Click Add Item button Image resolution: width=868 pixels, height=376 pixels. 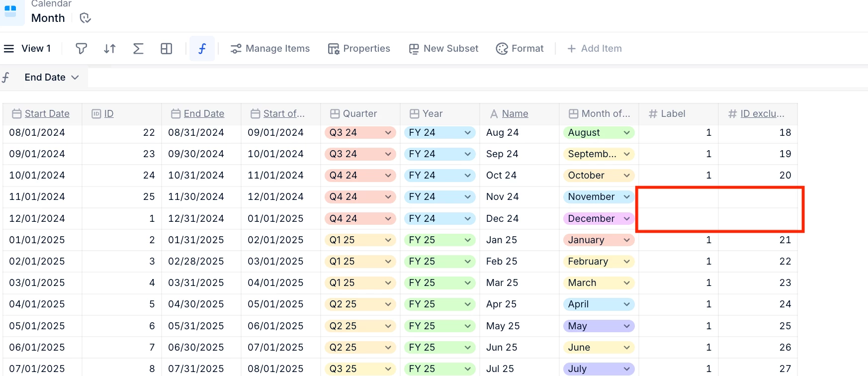[595, 48]
